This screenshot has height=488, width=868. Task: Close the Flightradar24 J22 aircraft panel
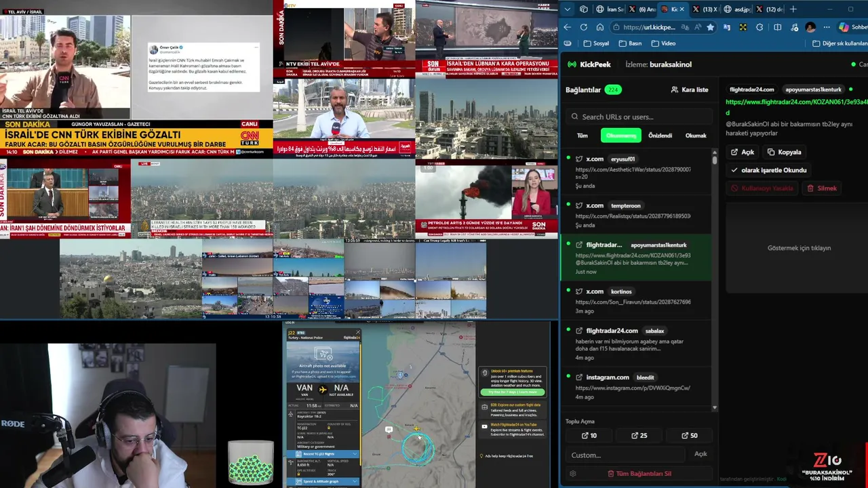click(357, 332)
